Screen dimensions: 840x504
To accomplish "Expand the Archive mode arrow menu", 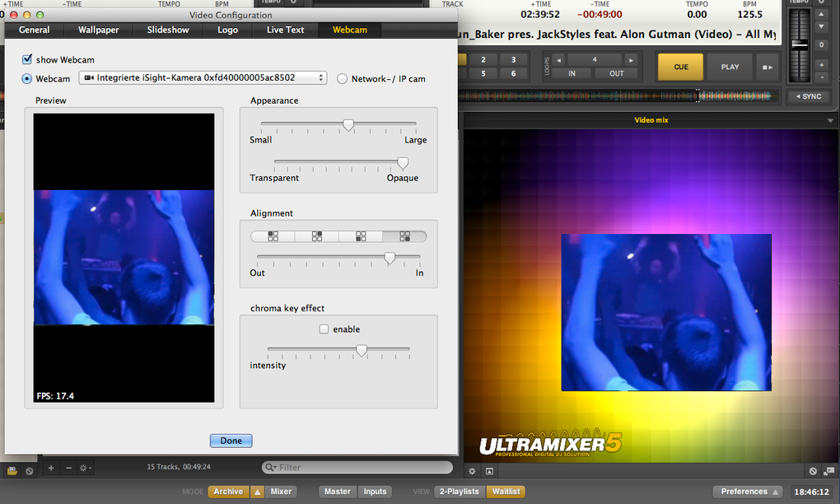I will 257,491.
